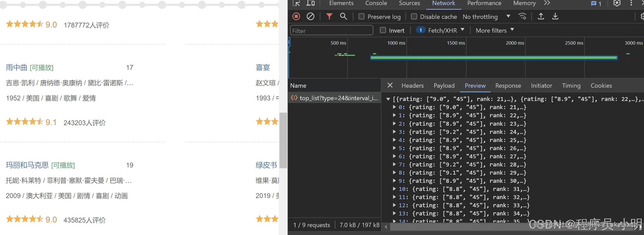Toggle the red filter funnel icon

coord(329,17)
